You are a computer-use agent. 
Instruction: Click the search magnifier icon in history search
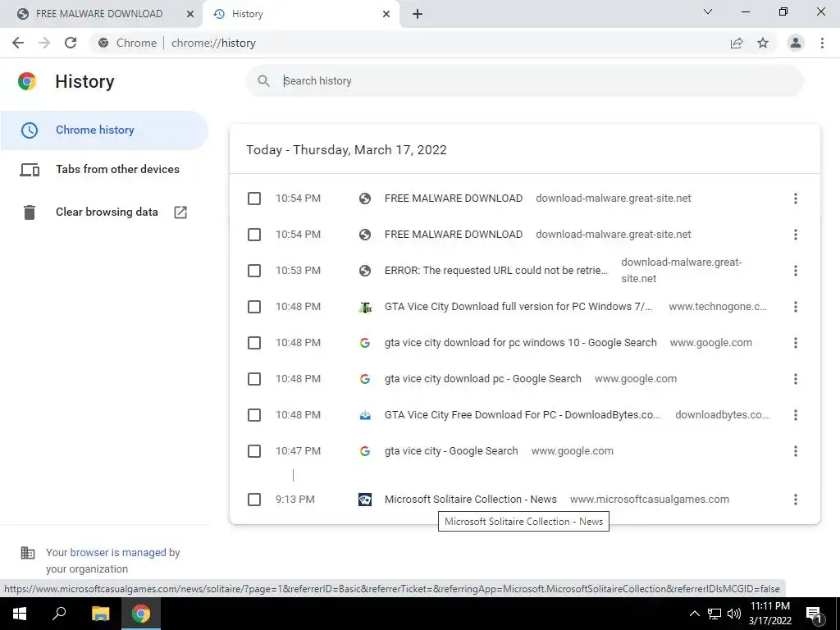[x=263, y=81]
